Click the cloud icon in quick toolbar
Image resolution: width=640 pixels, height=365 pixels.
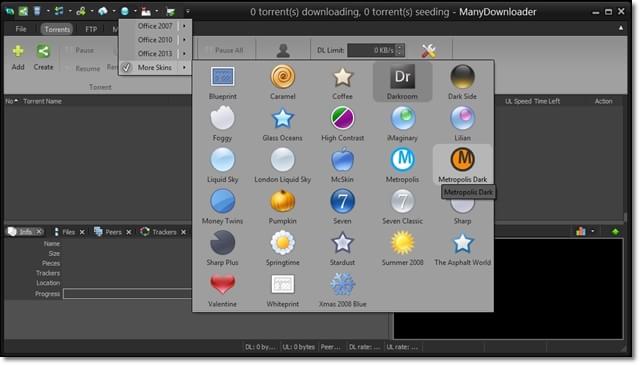click(x=102, y=11)
